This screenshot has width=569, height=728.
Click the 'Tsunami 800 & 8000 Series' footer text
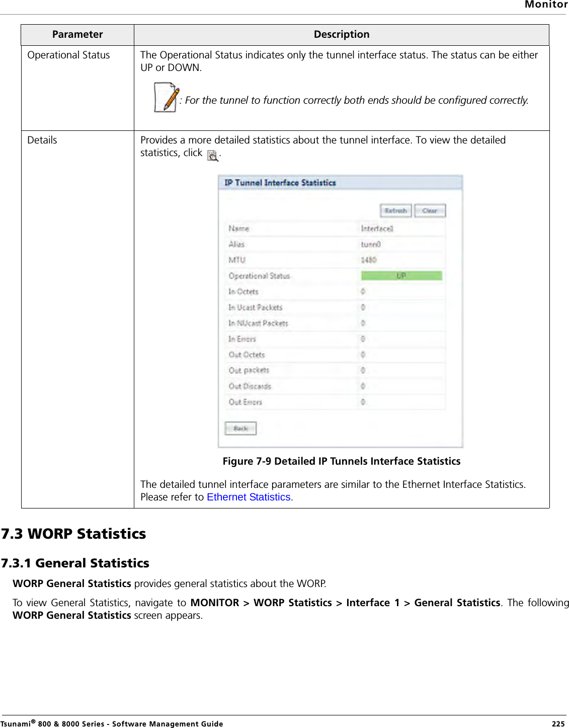coord(112,723)
